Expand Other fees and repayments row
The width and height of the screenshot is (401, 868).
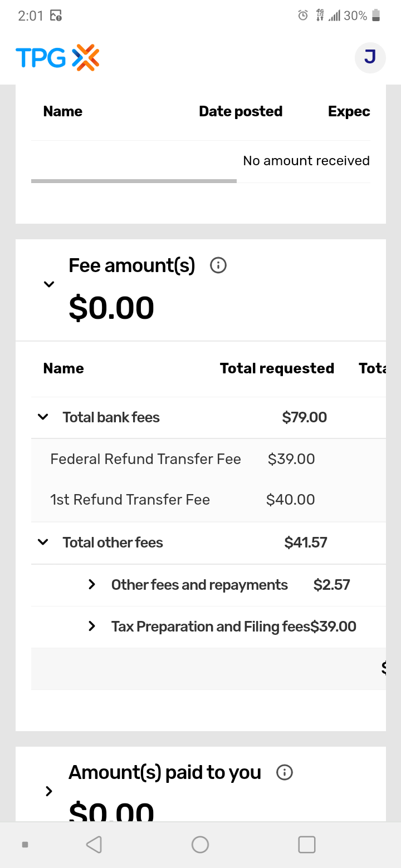[92, 585]
